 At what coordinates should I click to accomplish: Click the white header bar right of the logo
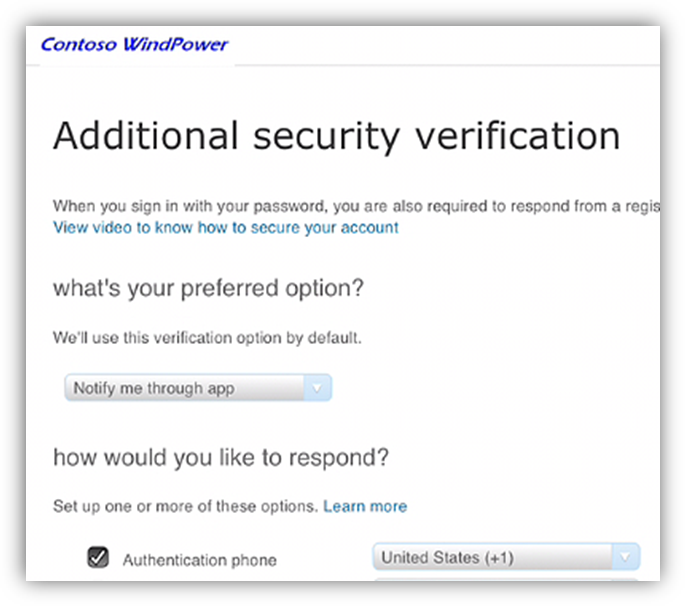[x=450, y=45]
